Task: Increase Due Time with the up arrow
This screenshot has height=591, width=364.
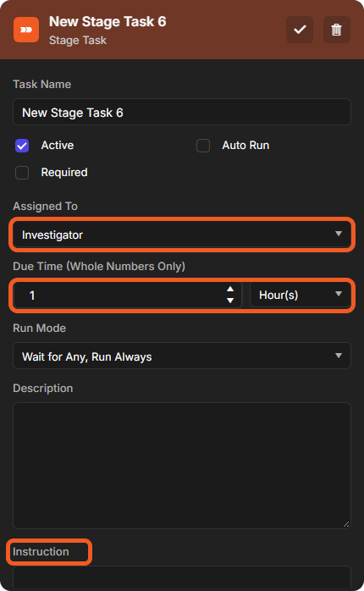Action: point(230,289)
